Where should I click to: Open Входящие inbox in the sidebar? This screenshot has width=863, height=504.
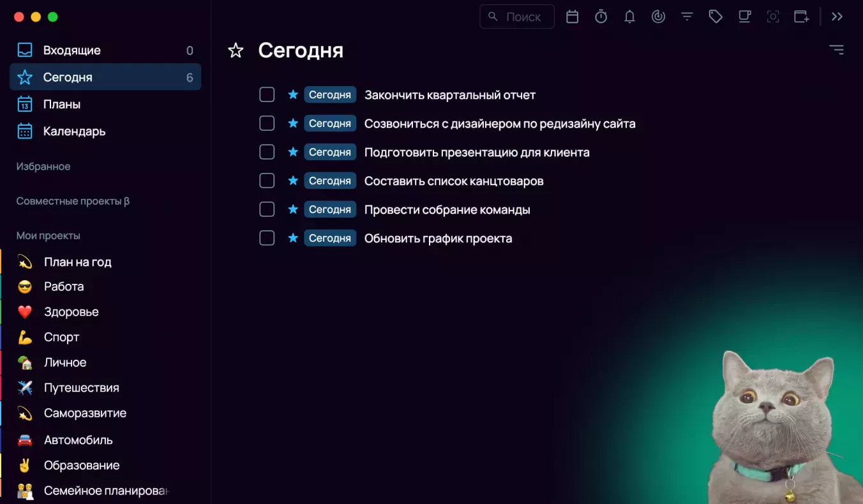[105, 50]
